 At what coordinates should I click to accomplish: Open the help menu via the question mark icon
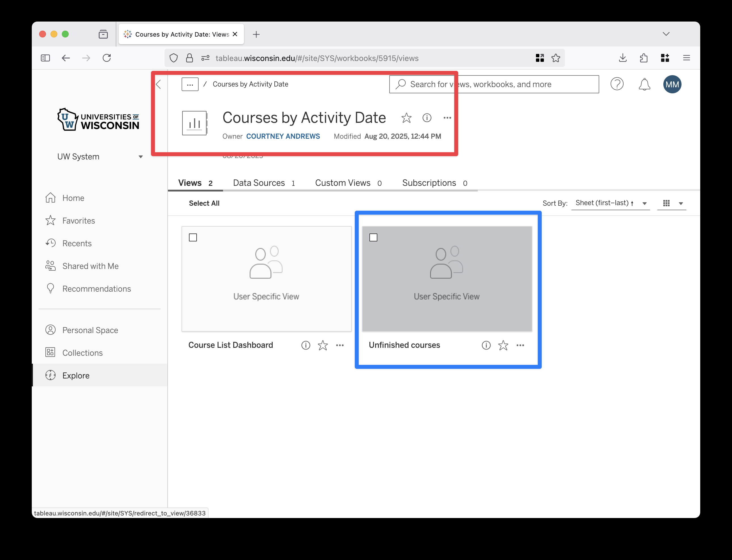617,84
